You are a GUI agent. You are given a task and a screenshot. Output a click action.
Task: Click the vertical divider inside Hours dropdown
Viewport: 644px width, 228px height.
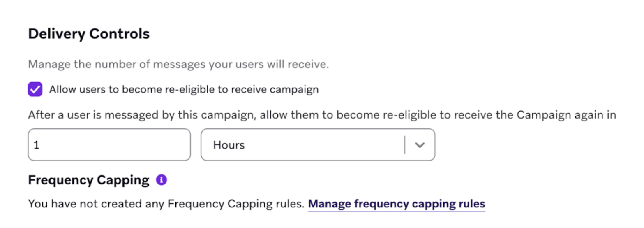coord(405,145)
